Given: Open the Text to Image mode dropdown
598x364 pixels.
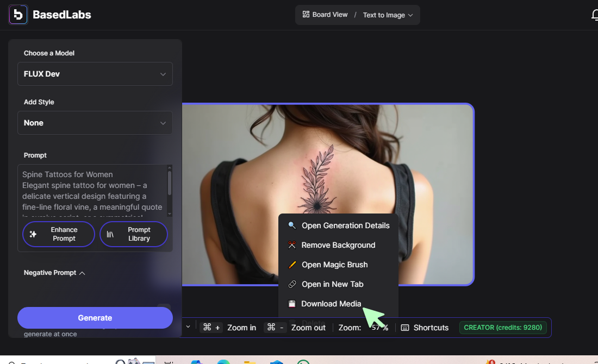Looking at the screenshot, I should point(388,15).
